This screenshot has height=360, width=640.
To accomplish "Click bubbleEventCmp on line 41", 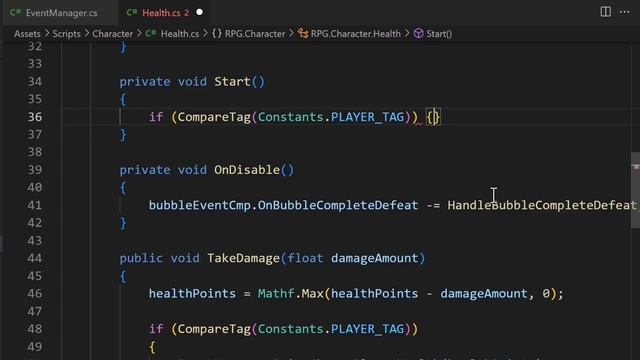I will pos(200,205).
